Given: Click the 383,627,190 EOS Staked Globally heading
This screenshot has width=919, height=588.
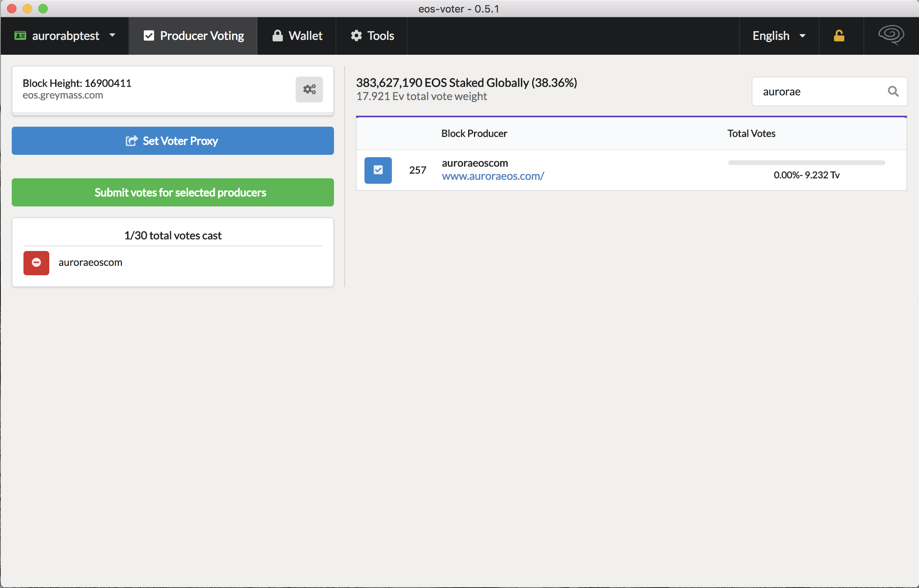Looking at the screenshot, I should [467, 82].
